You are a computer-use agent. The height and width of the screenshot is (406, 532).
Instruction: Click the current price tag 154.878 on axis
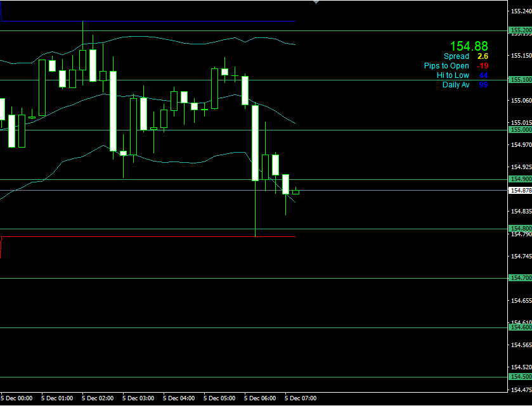tap(521, 191)
